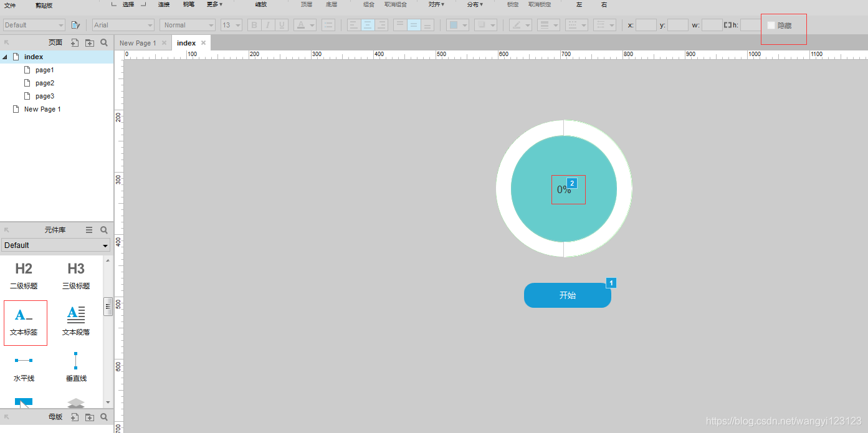The height and width of the screenshot is (433, 868).
Task: Open the fill color swatch
Action: point(454,25)
